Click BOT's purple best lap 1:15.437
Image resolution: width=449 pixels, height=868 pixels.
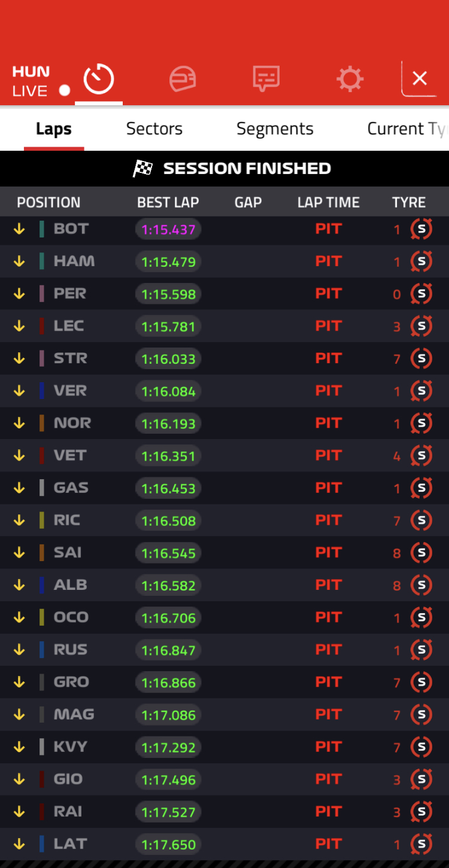coord(168,230)
